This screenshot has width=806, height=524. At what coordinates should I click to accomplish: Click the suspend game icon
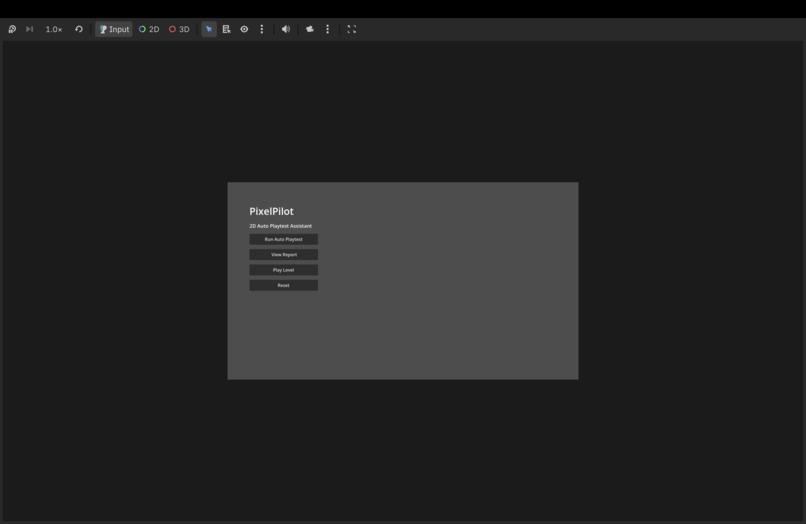pos(12,29)
